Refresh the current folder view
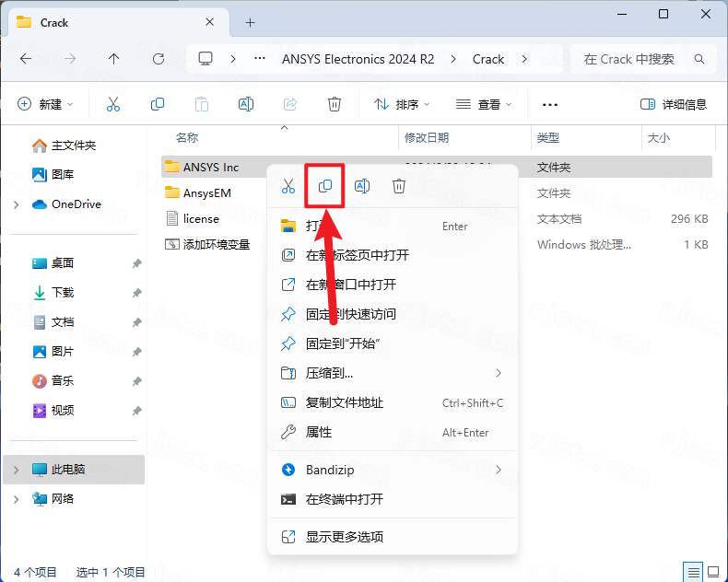This screenshot has height=582, width=728. (159, 59)
